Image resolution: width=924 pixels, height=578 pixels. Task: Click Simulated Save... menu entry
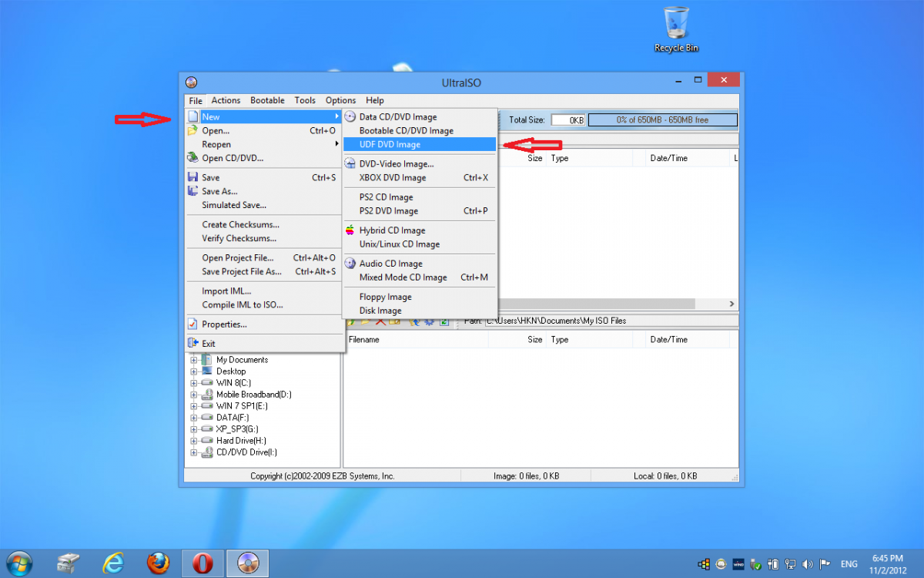265,206
